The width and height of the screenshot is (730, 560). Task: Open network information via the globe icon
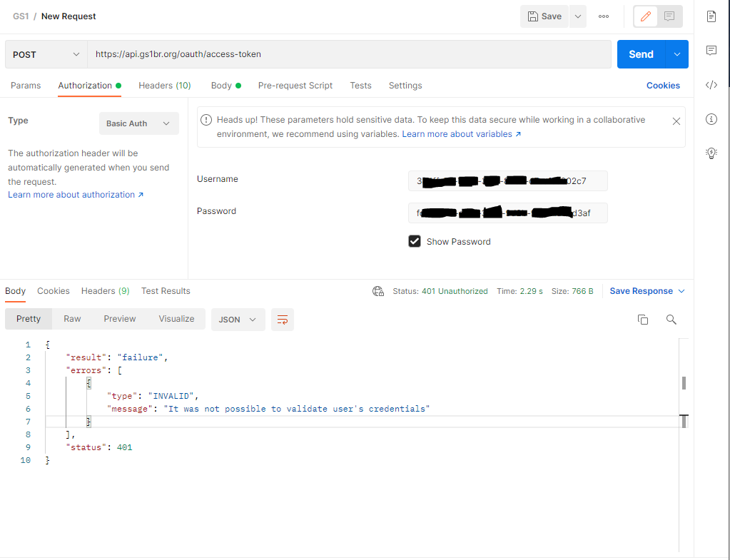(377, 290)
